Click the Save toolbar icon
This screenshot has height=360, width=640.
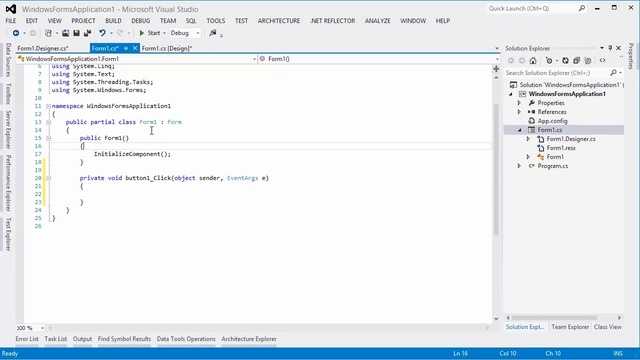[x=76, y=33]
